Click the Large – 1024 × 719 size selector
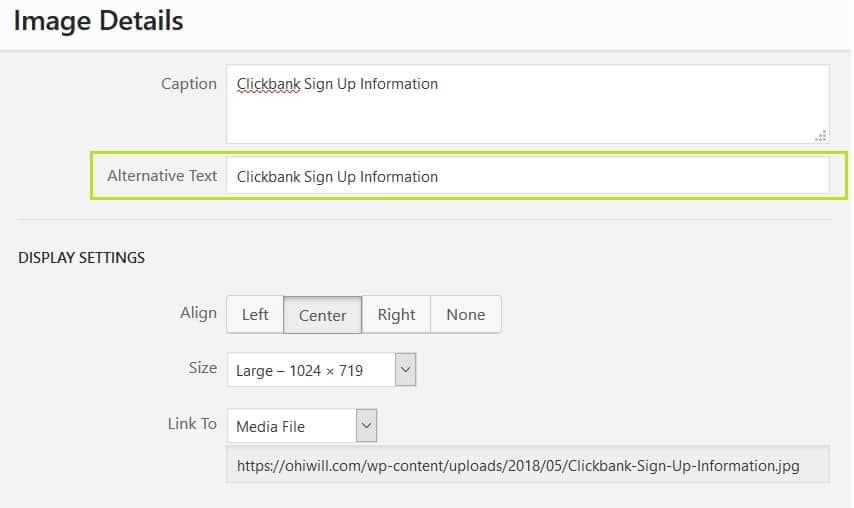 pyautogui.click(x=321, y=370)
